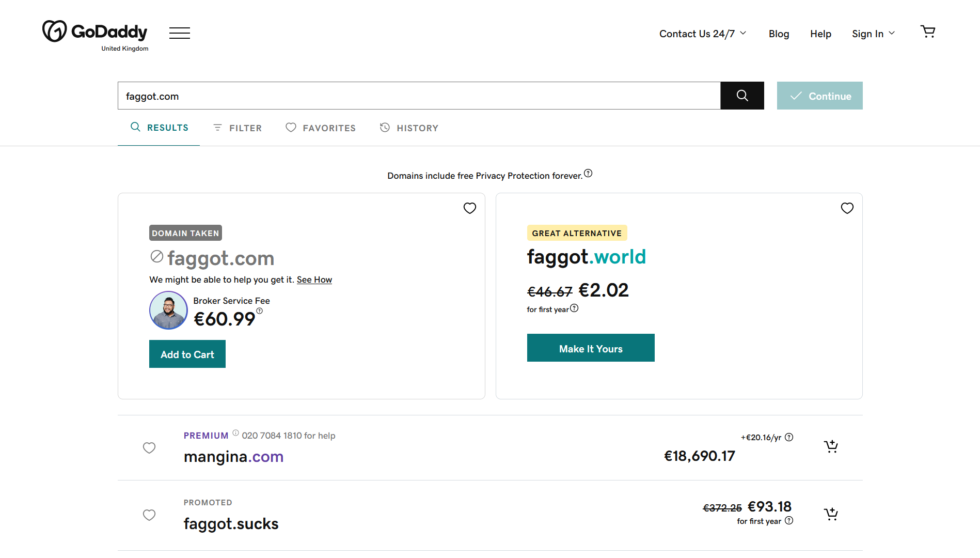Click info icon beside +€20.16/yr
This screenshot has width=980, height=558.
pos(789,437)
